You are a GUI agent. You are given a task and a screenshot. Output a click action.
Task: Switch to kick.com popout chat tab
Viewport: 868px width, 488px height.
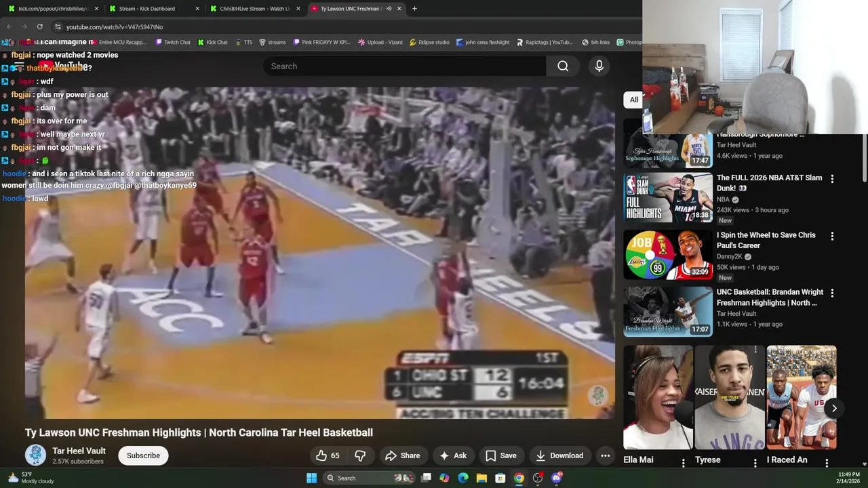53,8
